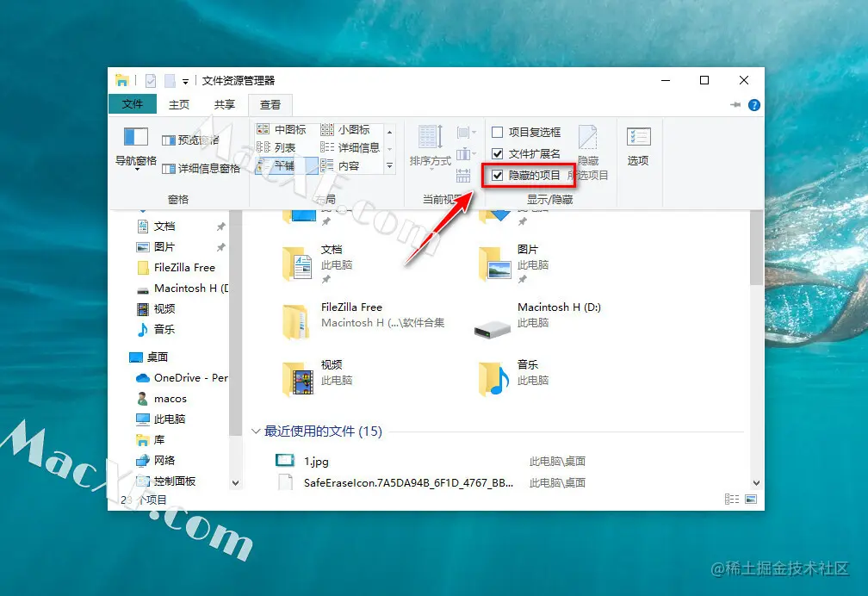Select List (列表) layout
This screenshot has height=596, width=868.
click(276, 147)
